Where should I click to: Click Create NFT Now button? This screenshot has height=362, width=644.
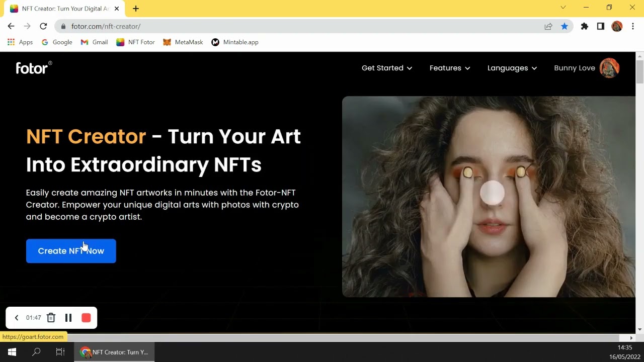coord(71,251)
